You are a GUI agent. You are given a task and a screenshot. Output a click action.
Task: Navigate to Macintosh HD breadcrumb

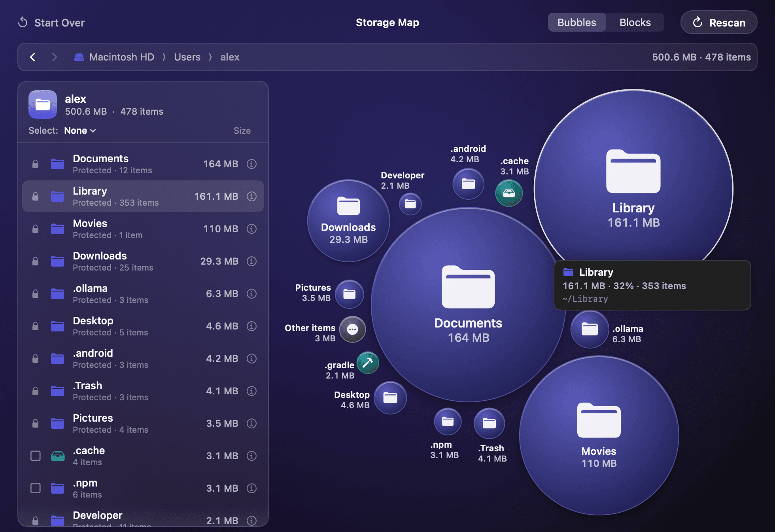point(114,57)
